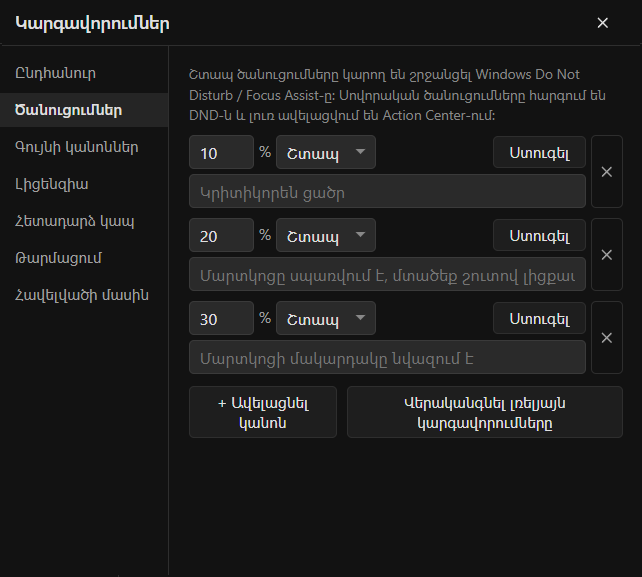Screen dimensions: 642x577
Task: Click Ստուգել for the 30% rule
Action: 539,318
